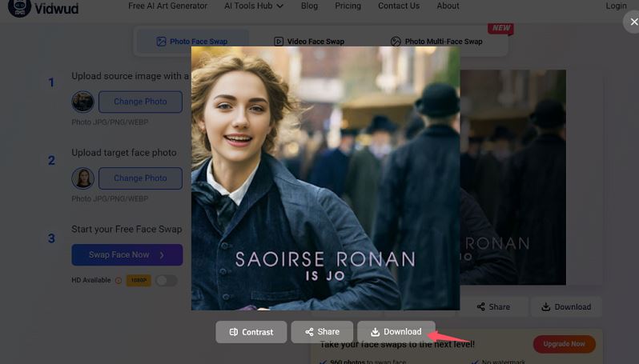639x364 pixels.
Task: Switch to the Video Face Swap tab
Action: [309, 42]
